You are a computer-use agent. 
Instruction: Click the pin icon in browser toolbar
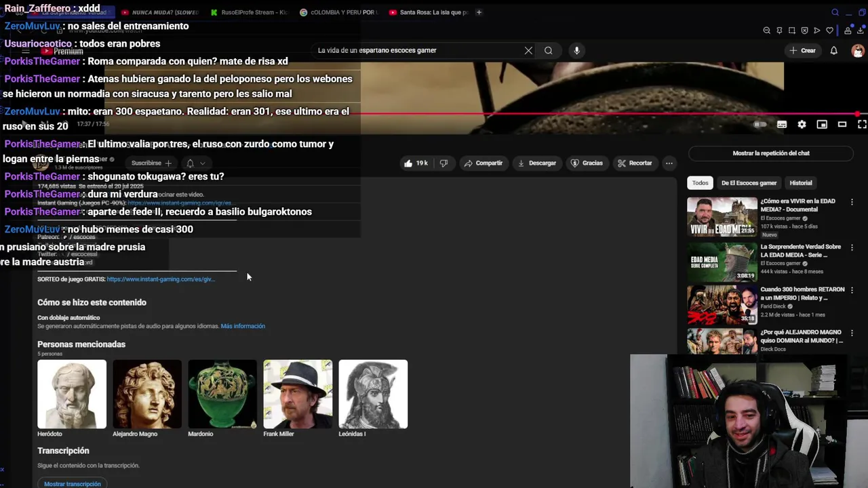point(780,30)
